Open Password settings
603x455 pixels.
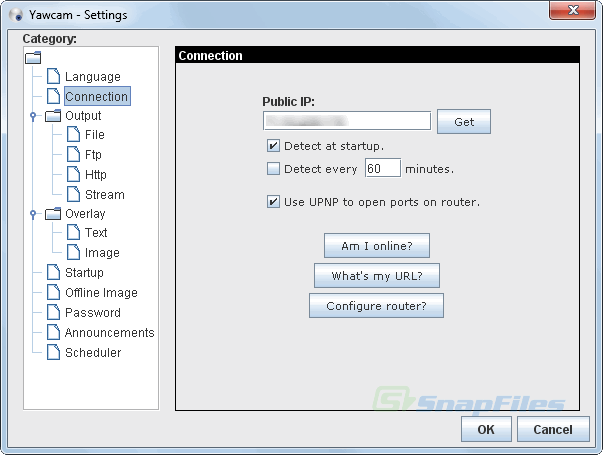[93, 313]
